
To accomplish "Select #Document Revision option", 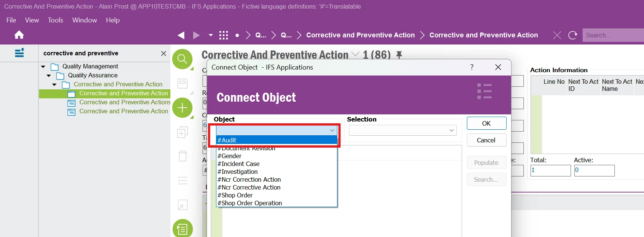I will click(x=277, y=148).
